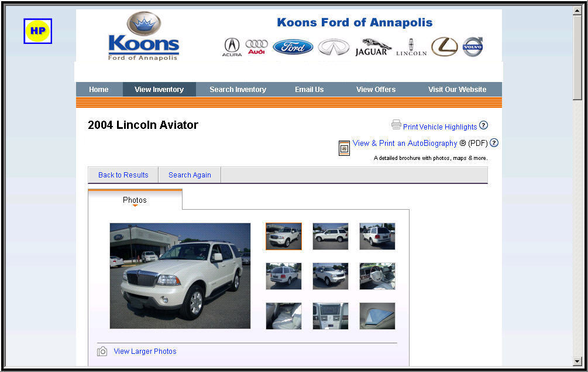Click the Audi rings logo
588x372 pixels.
point(256,46)
